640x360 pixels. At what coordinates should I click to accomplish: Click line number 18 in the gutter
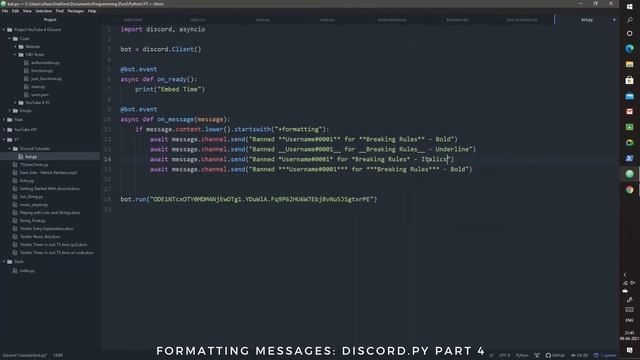[x=107, y=199]
